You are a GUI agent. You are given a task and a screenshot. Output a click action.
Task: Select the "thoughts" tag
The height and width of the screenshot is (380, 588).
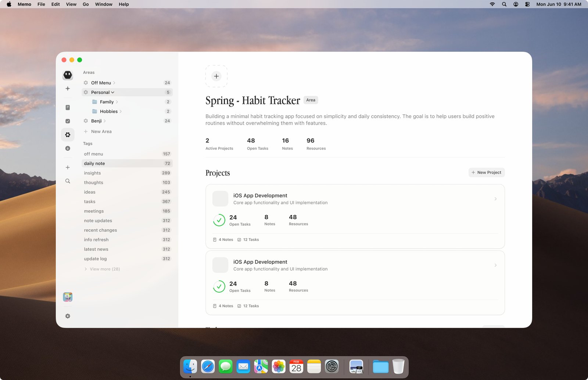click(x=127, y=183)
